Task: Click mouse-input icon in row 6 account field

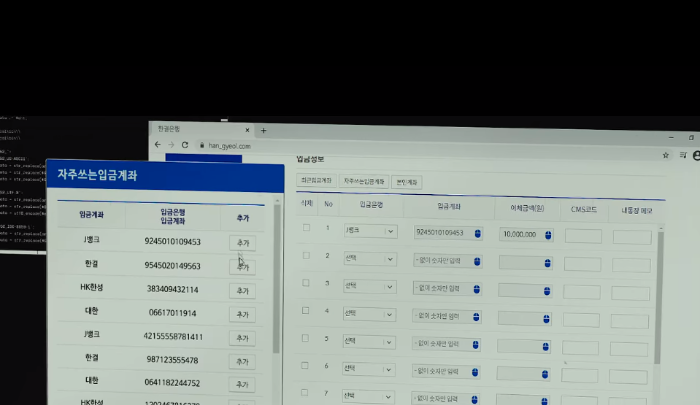Action: point(475,372)
